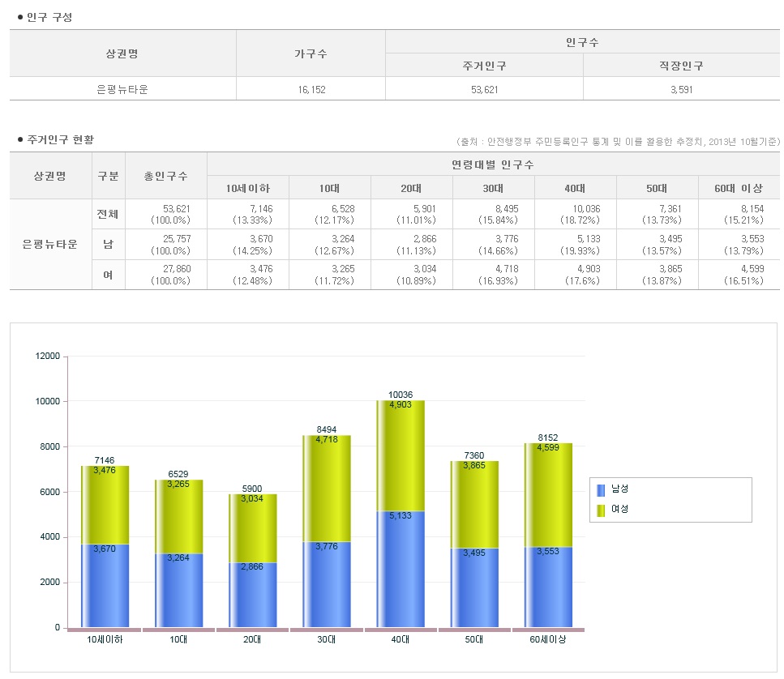The height and width of the screenshot is (679, 784).
Task: Click the green 여성 legend color swatch
Action: pos(601,510)
